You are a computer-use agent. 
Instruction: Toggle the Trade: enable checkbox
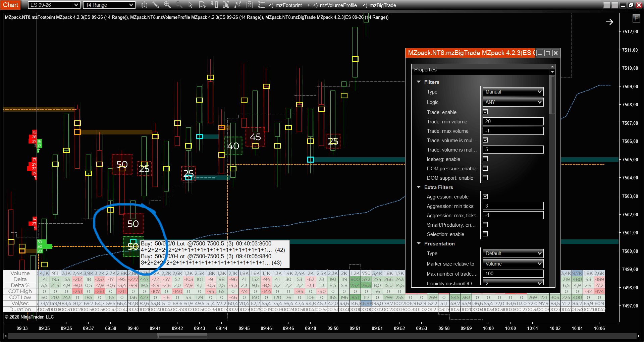[485, 112]
